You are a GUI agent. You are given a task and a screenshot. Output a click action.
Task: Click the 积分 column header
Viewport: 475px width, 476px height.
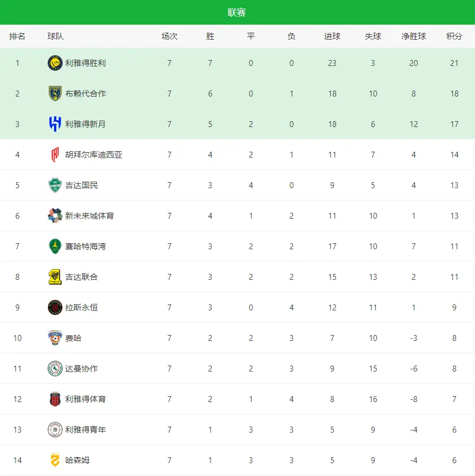click(454, 36)
